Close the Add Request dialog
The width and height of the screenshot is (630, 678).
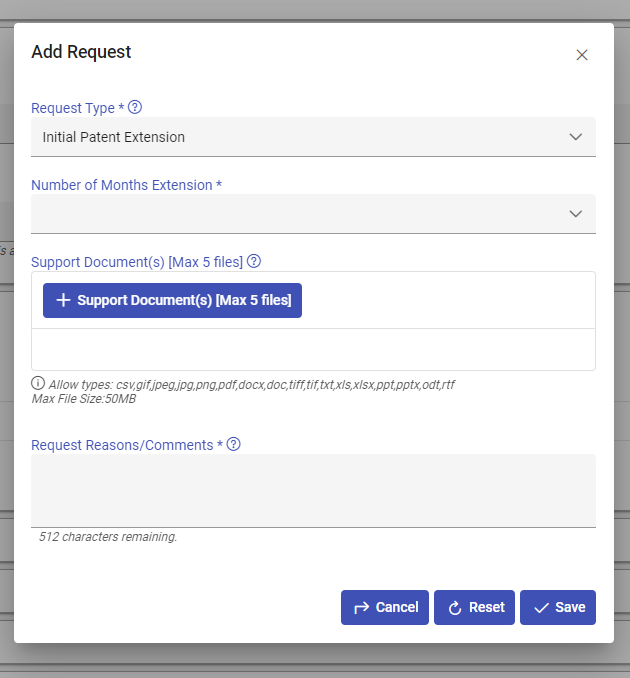click(x=582, y=55)
